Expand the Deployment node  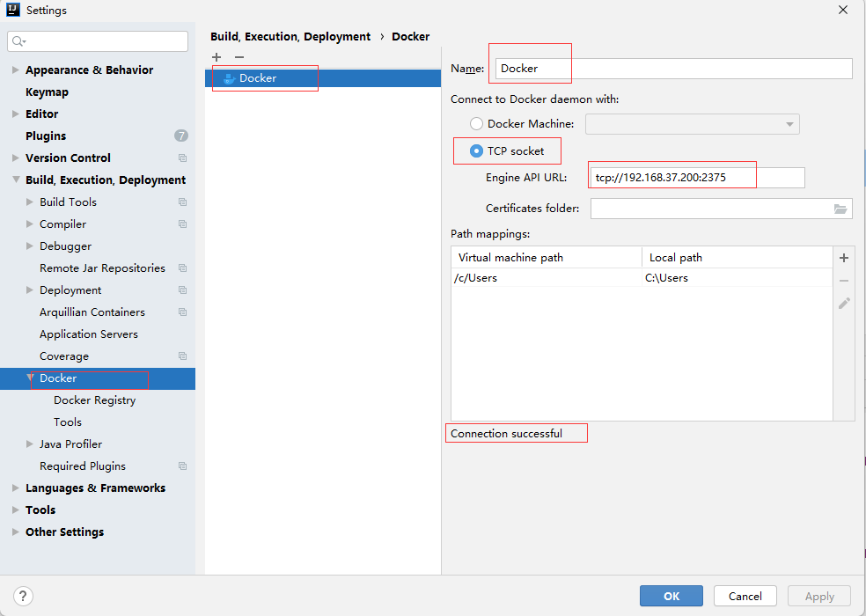30,290
